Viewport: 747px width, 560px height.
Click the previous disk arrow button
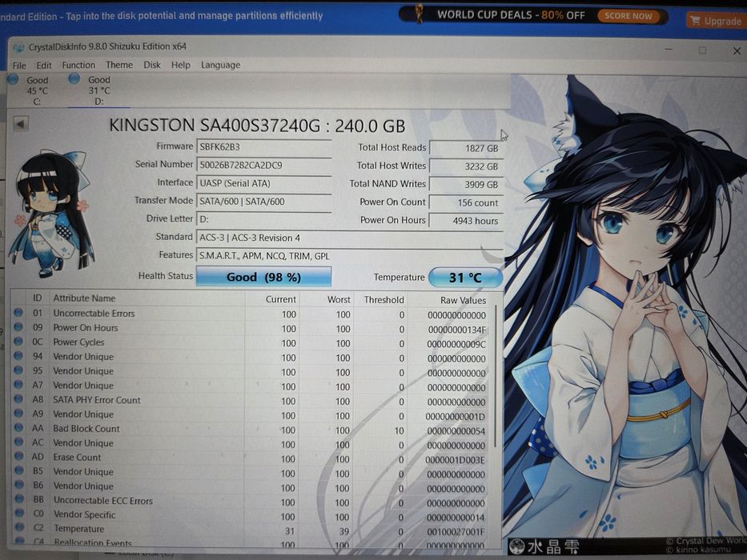point(21,124)
